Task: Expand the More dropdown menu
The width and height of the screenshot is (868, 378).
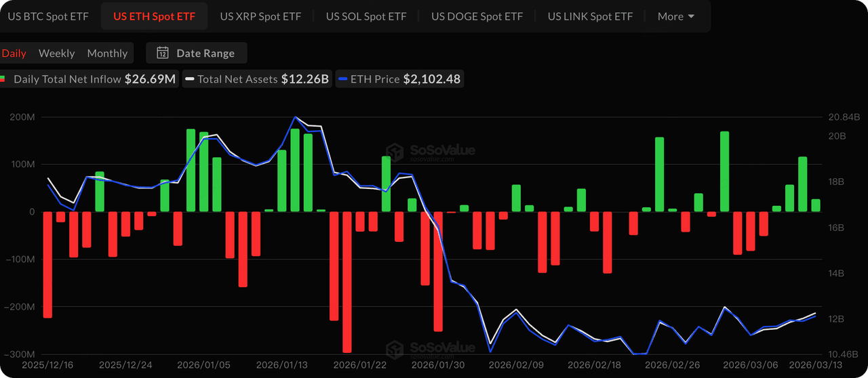Action: 676,16
